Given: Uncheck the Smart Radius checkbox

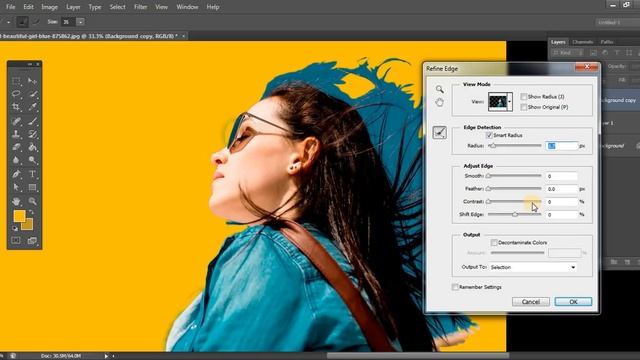Looking at the screenshot, I should point(489,135).
